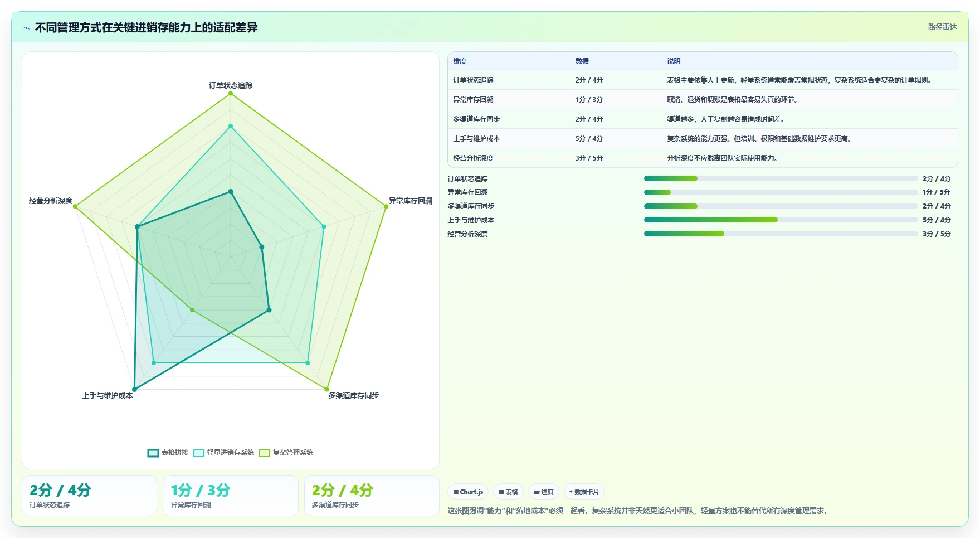Click the 表格 chip
980x538 pixels.
(508, 492)
